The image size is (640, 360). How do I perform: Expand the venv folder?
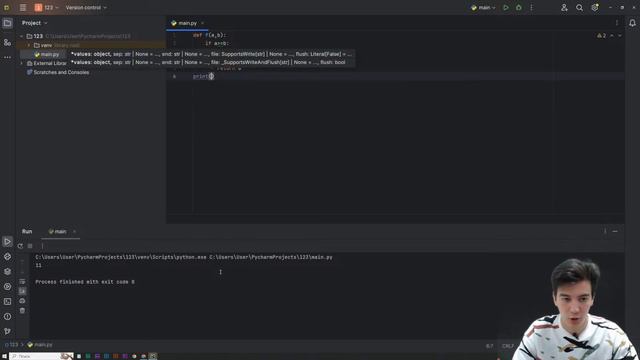29,45
